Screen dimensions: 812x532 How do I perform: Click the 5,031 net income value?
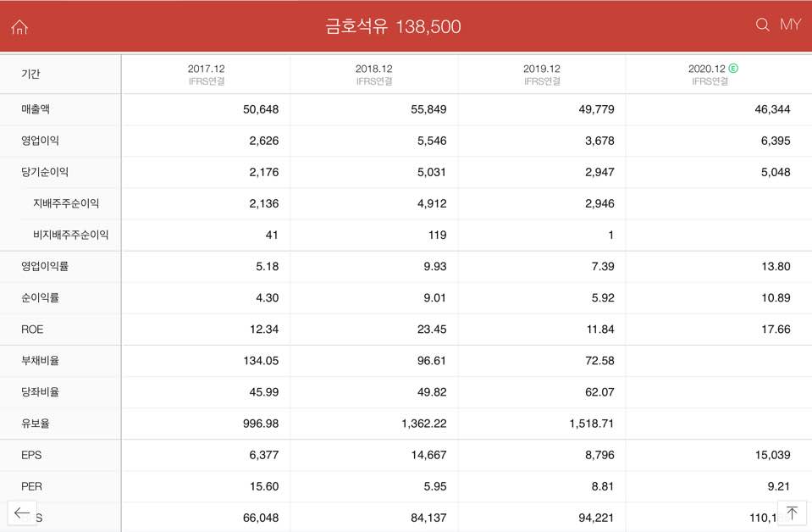click(x=431, y=172)
